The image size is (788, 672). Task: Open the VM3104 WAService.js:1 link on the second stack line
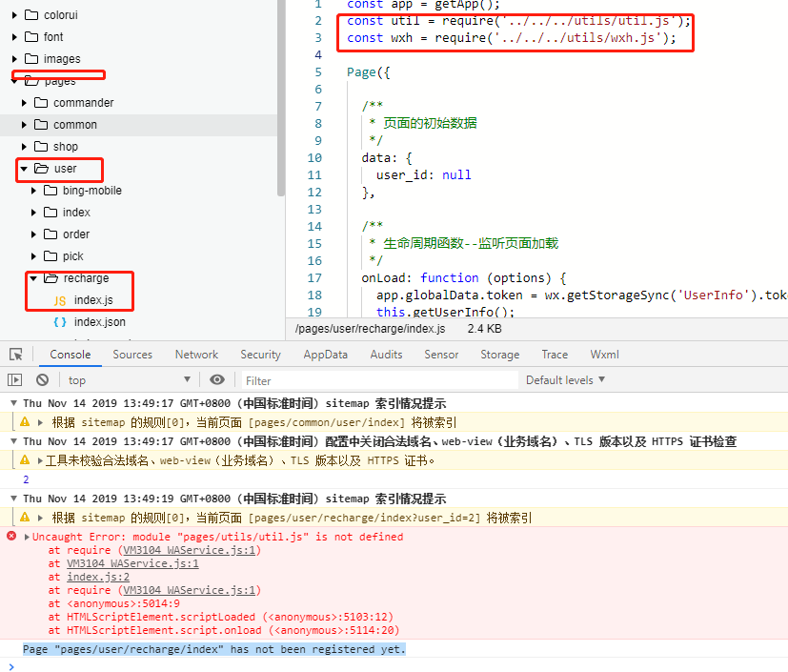(x=132, y=563)
